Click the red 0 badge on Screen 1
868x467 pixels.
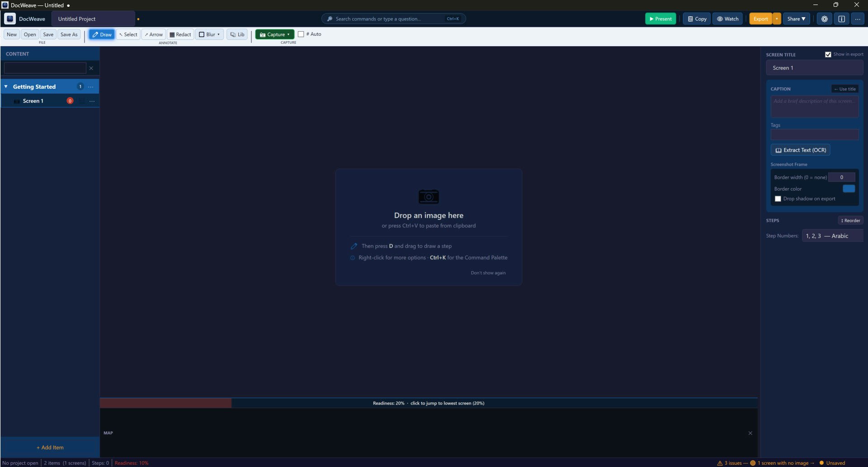(x=70, y=101)
